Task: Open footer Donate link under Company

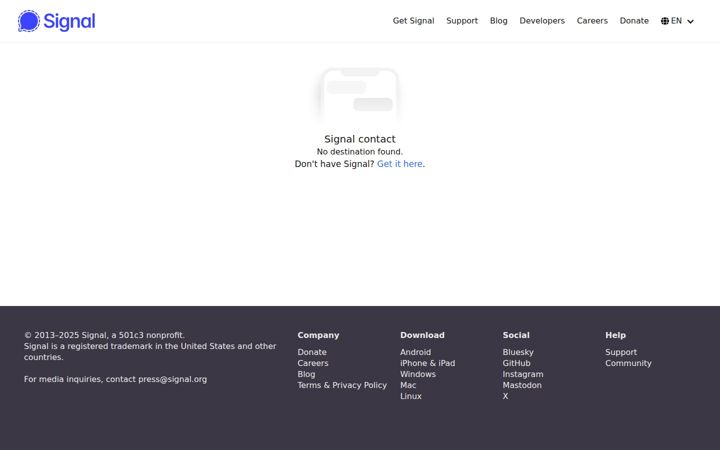Action: click(x=312, y=352)
